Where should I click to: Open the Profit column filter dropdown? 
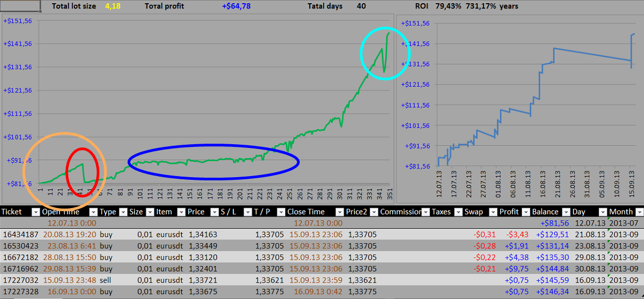526,212
